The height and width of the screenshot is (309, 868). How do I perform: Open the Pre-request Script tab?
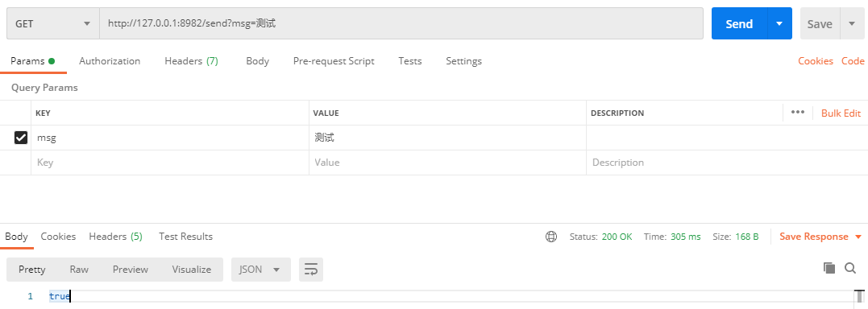tap(334, 61)
